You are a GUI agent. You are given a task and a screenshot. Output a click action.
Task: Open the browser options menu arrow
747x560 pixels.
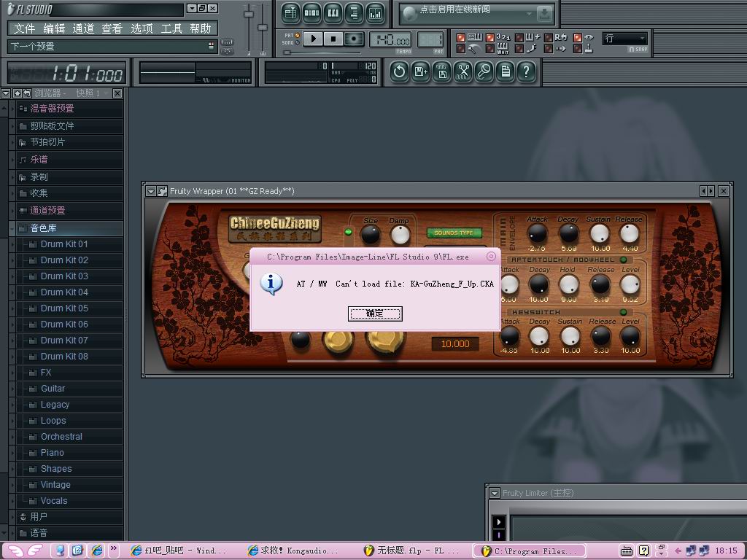click(x=6, y=93)
